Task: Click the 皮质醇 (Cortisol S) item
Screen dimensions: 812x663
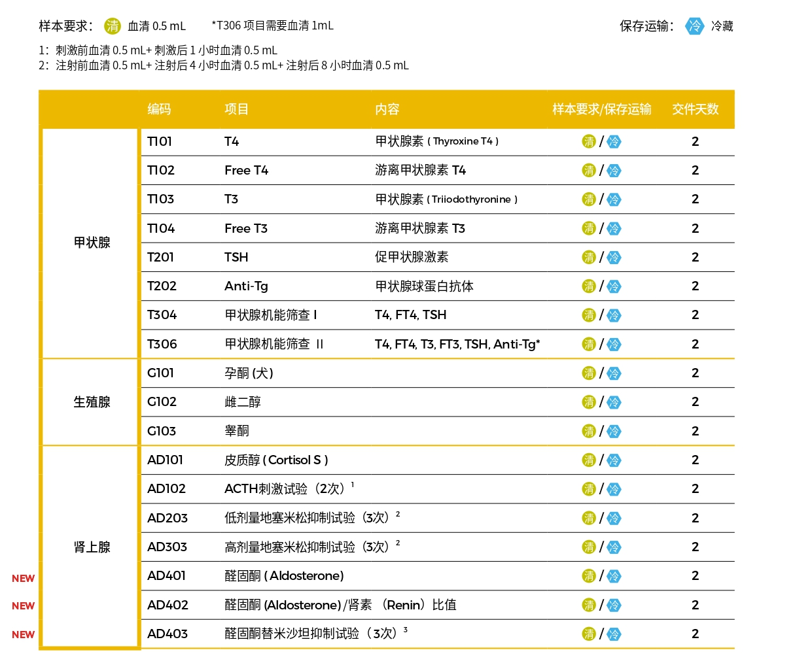Action: point(275,460)
